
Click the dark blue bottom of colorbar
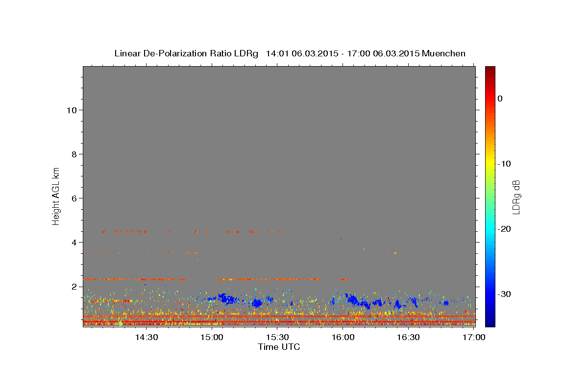click(490, 322)
